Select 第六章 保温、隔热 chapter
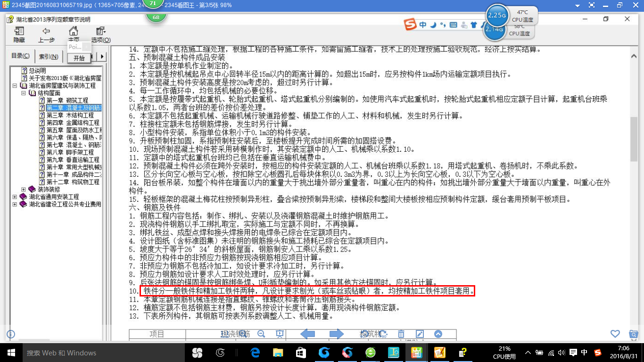Viewport: 644px width, 362px height. (74, 138)
